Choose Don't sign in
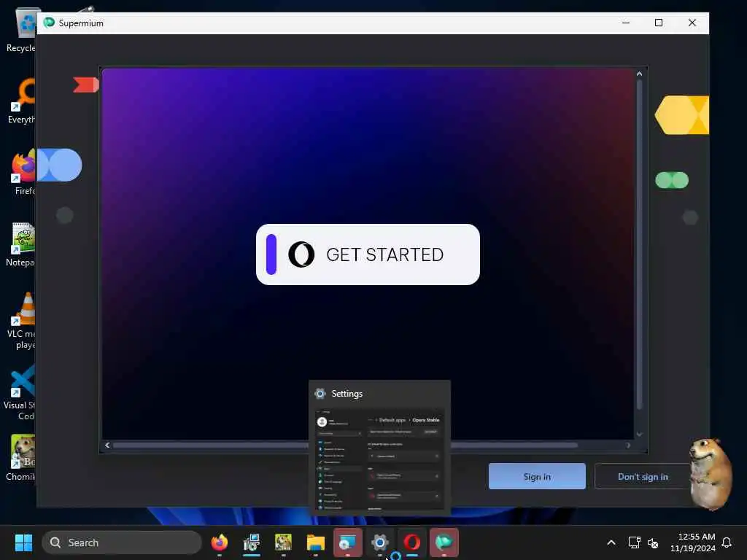This screenshot has height=560, width=747. 642,476
